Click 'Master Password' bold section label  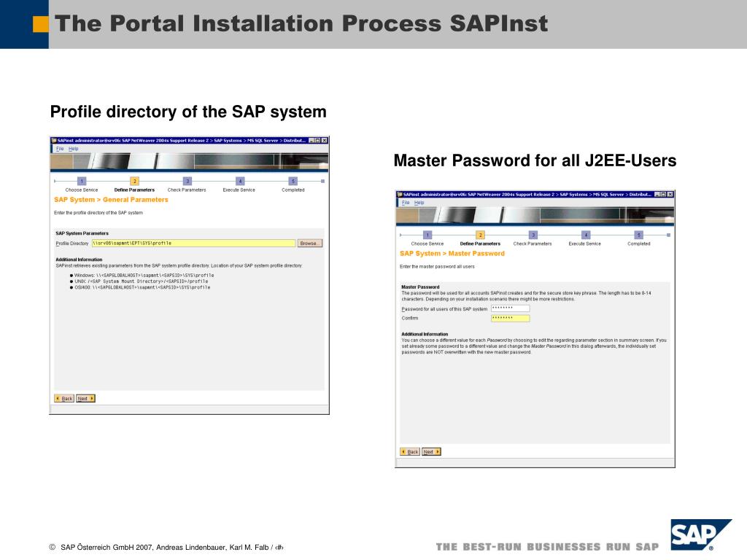(420, 287)
